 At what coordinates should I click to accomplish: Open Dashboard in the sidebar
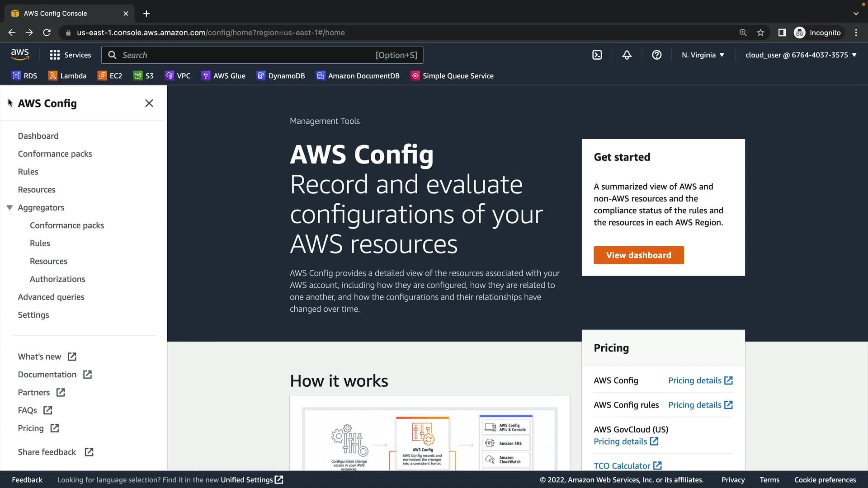pyautogui.click(x=38, y=136)
